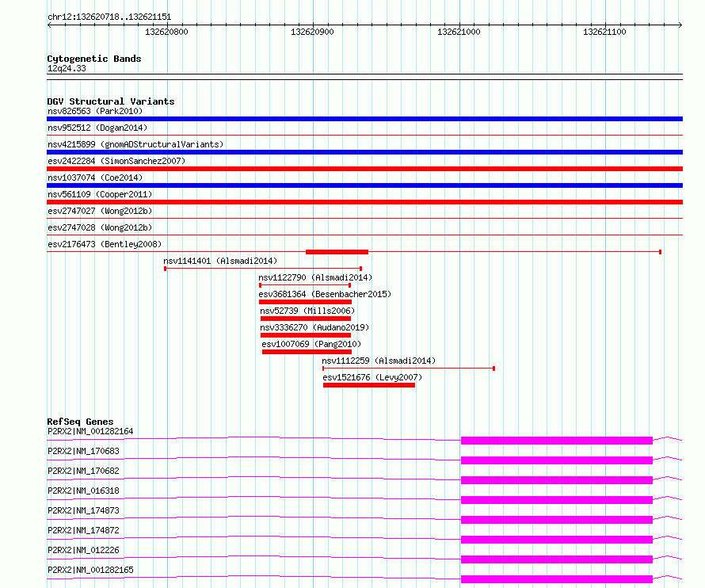705x588 pixels.
Task: Click esv2422284 (SimonSanchez2007) label
Action: pos(116,161)
